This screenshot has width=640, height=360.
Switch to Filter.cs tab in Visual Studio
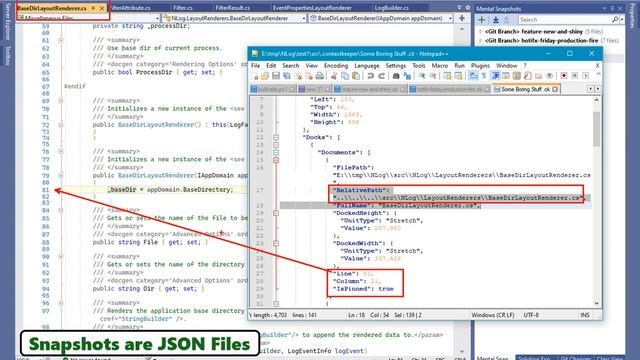182,8
